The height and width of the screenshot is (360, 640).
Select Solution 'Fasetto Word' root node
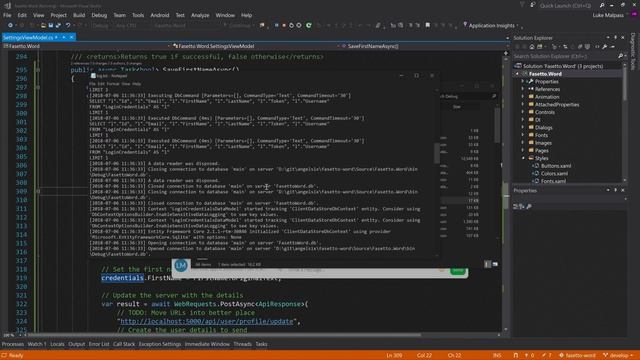click(562, 66)
